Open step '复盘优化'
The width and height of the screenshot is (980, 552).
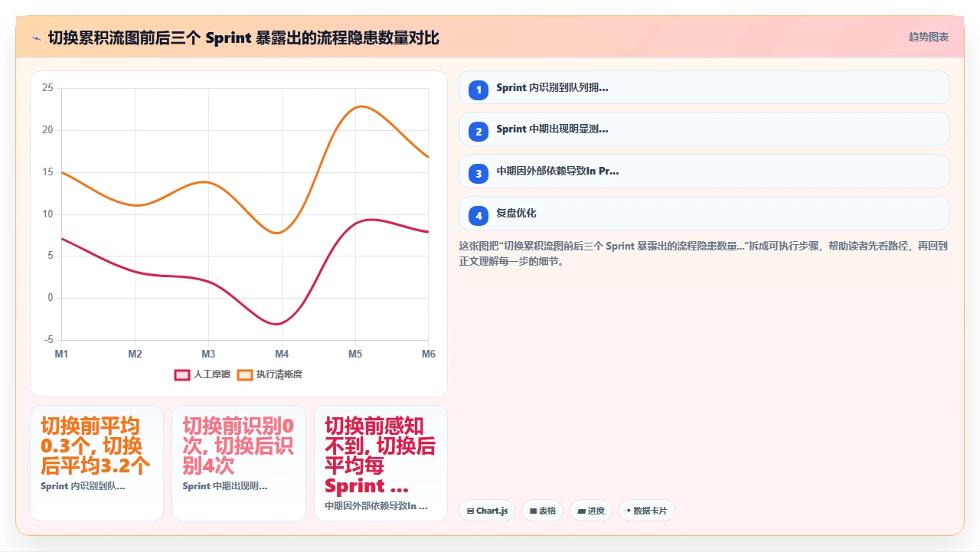(x=704, y=214)
